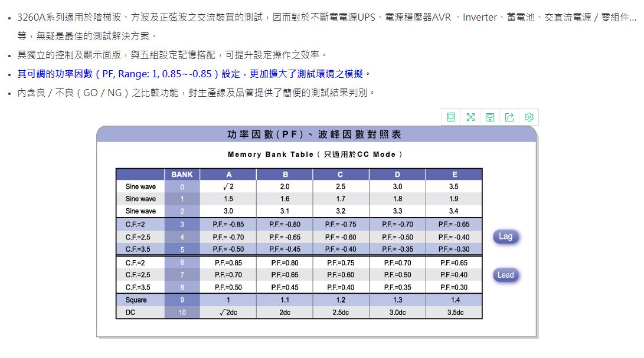Screen dimensions: 644x358
Task: Click column header C
Action: pos(341,175)
